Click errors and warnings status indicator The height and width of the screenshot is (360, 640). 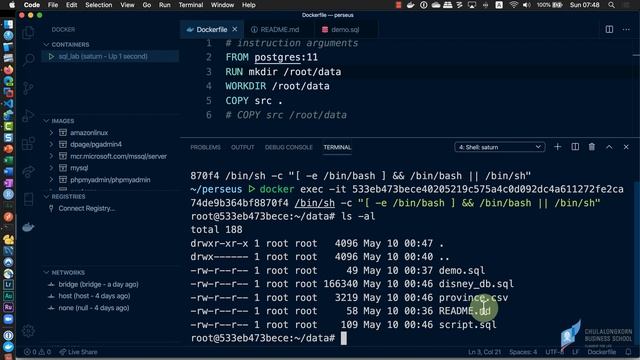coord(38,352)
